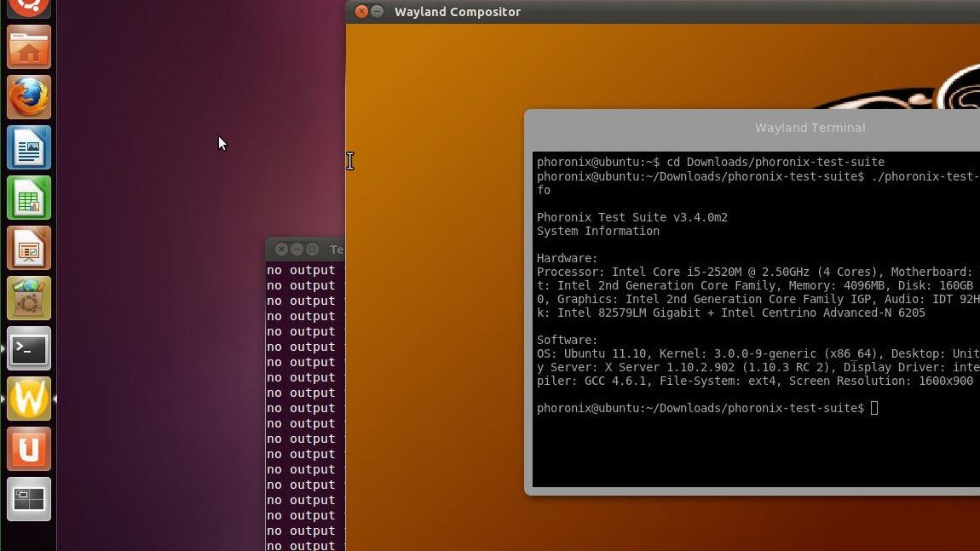The image size is (980, 551).
Task: Click the 'Hardware:' heading in terminal
Action: pyautogui.click(x=567, y=259)
